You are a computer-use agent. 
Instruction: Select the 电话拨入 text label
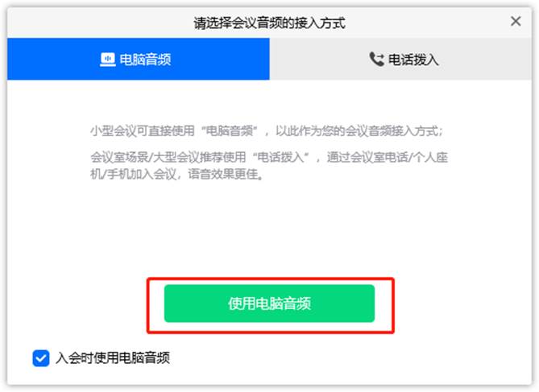point(413,60)
